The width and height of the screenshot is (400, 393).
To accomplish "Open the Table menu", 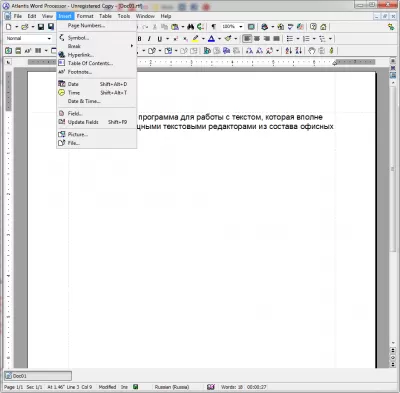I will pyautogui.click(x=105, y=16).
